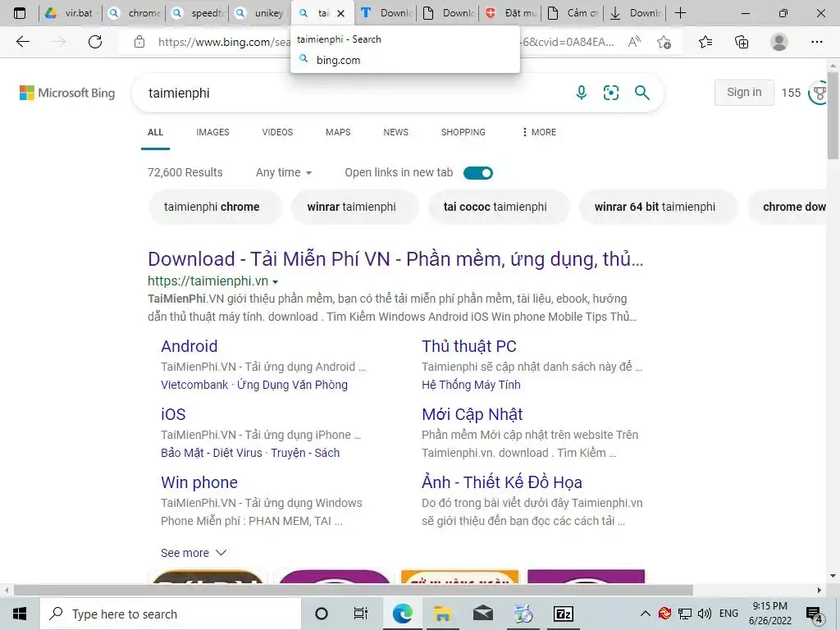
Task: Open the Collections icon
Action: (742, 42)
